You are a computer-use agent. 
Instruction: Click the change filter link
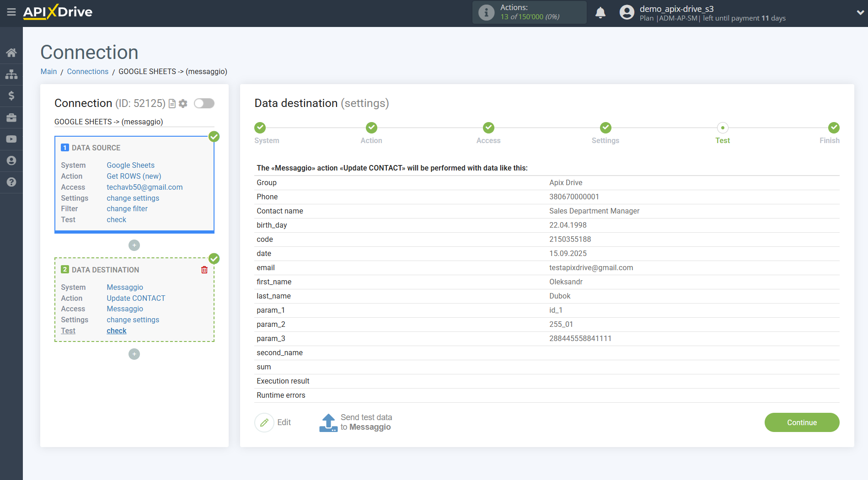tap(127, 208)
